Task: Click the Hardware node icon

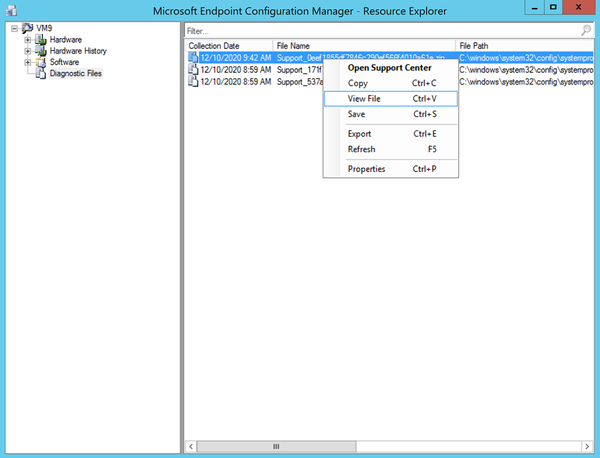Action: [41, 39]
